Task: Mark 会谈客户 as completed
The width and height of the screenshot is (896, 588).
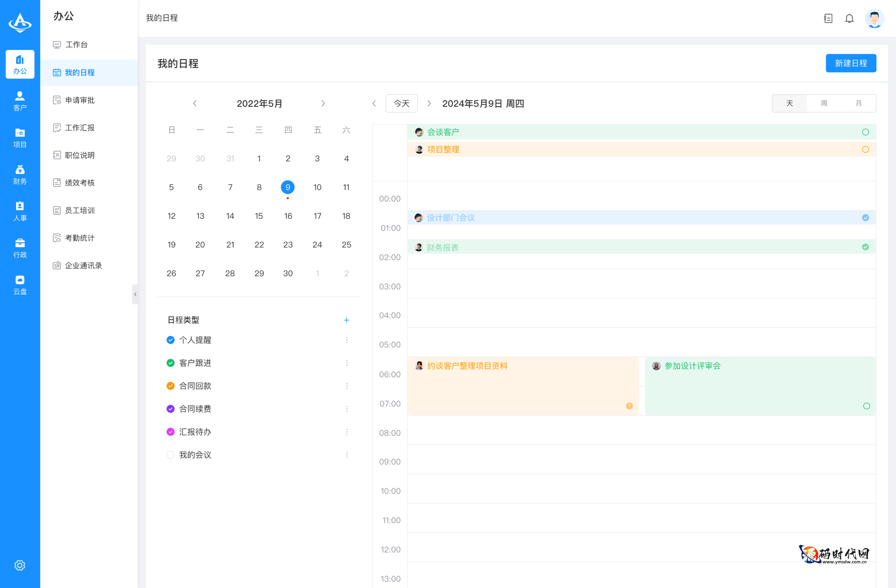Action: tap(866, 132)
